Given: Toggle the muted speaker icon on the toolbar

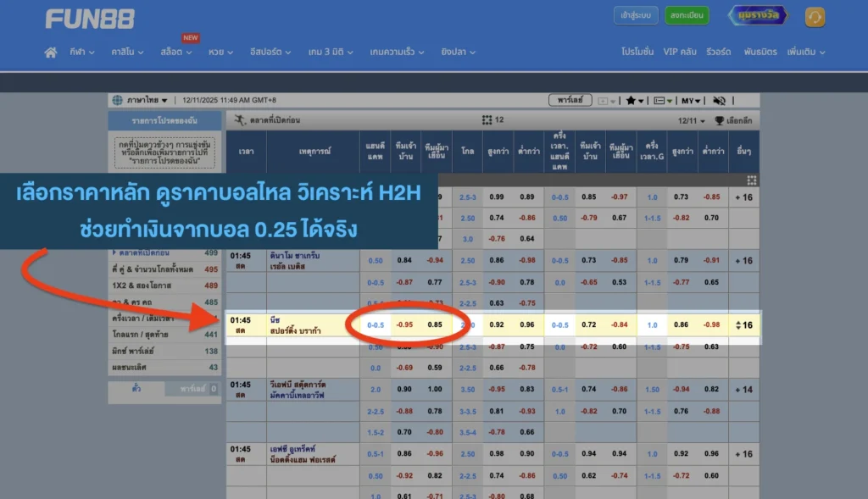Looking at the screenshot, I should pyautogui.click(x=719, y=100).
